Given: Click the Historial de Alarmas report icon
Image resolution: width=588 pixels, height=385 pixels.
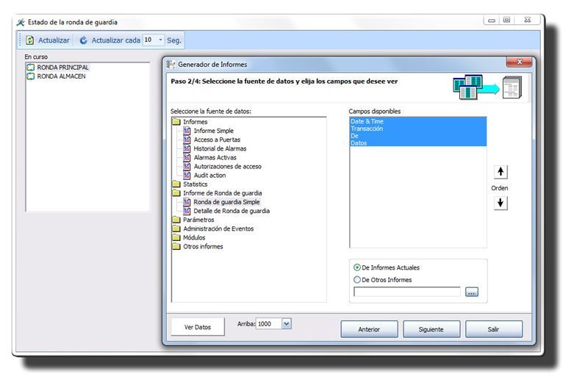Looking at the screenshot, I should pyautogui.click(x=187, y=149).
